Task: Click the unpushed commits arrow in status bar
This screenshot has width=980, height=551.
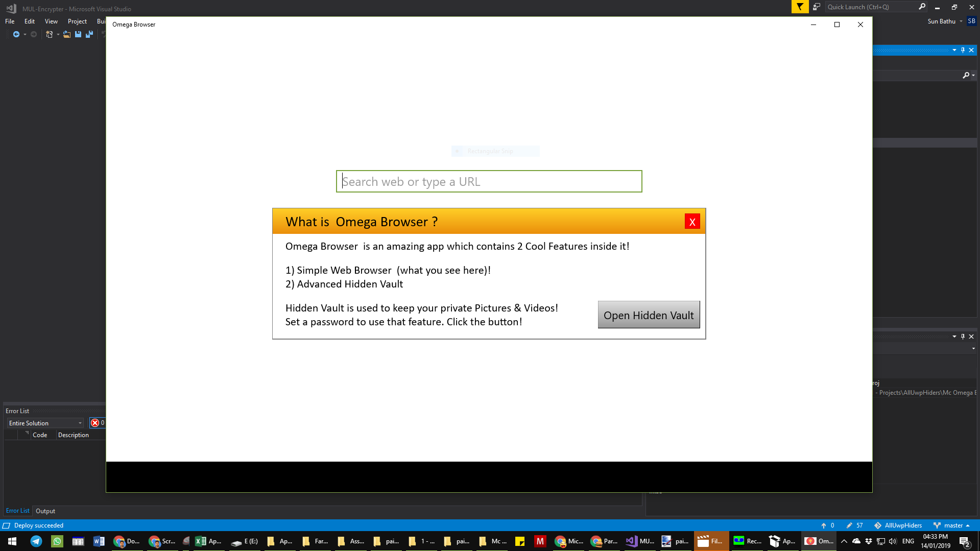Action: pyautogui.click(x=823, y=525)
